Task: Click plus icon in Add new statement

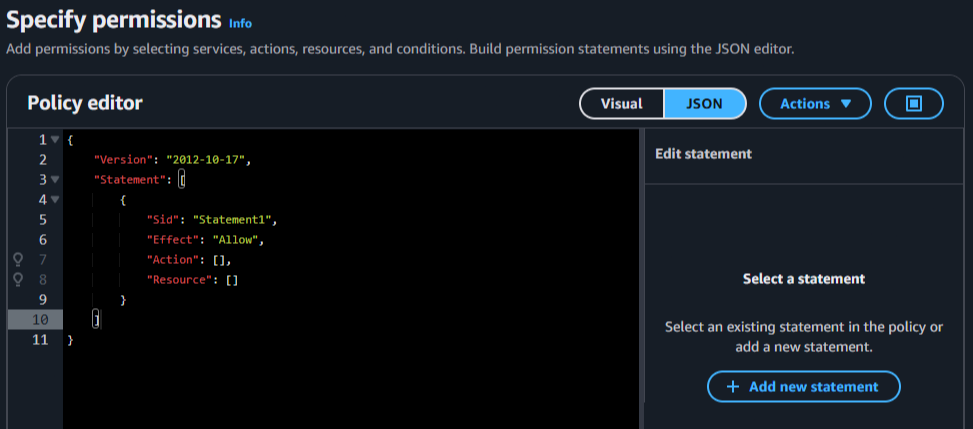Action: tap(733, 387)
